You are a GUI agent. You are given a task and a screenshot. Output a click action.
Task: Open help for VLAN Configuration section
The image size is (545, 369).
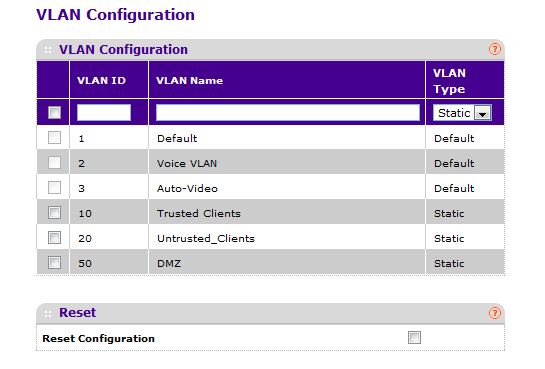coord(495,49)
